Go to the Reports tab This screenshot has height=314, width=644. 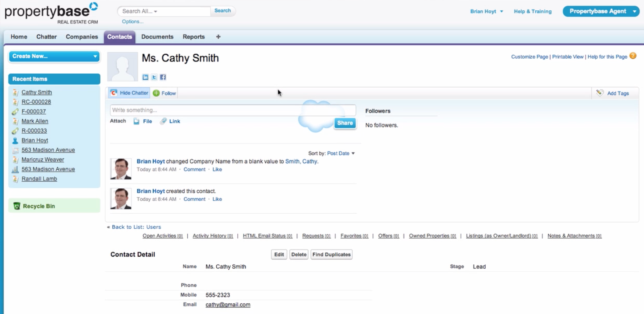pos(193,37)
